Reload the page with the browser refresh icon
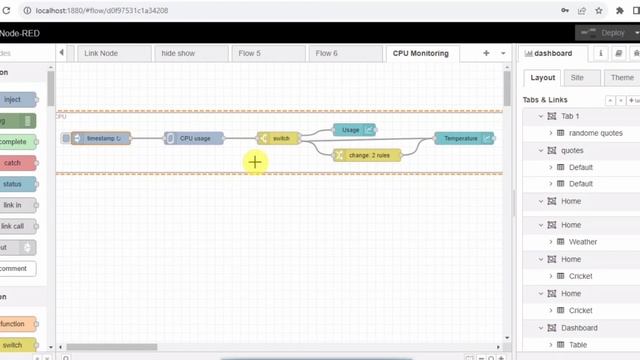 tap(6, 11)
